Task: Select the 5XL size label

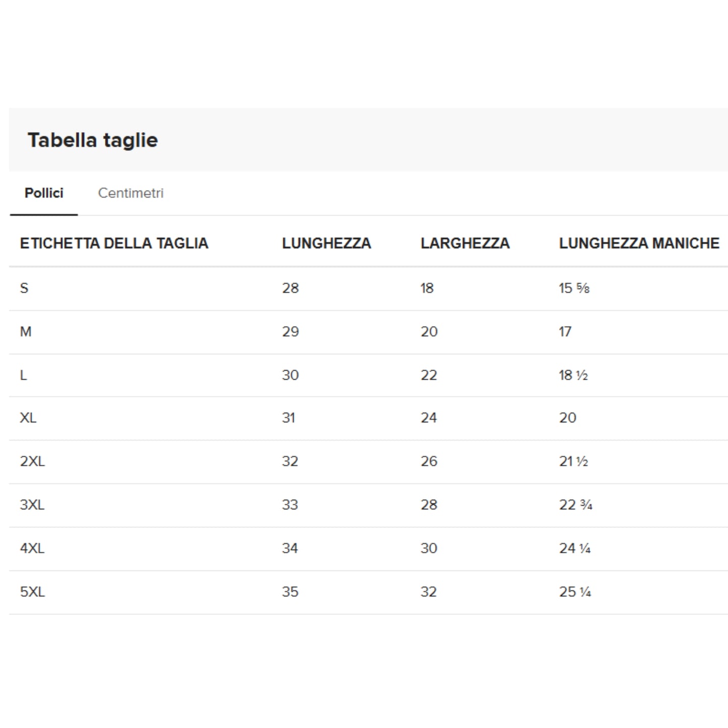Action: (x=32, y=591)
